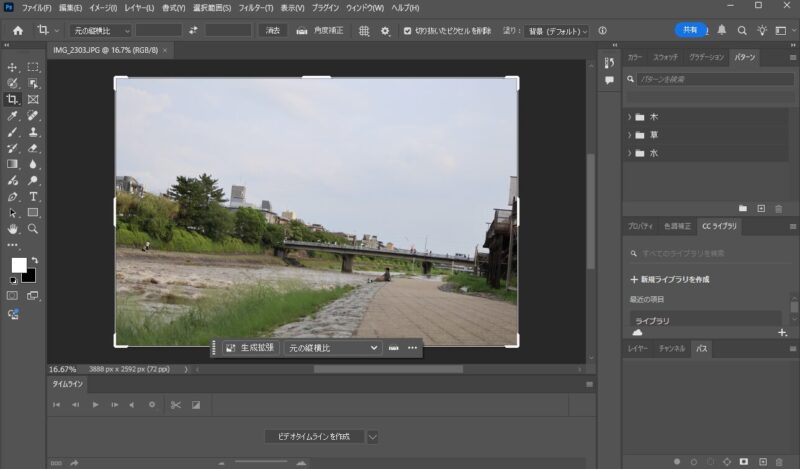Select the Rectangular Marquee tool
Image resolution: width=800 pixels, height=469 pixels.
pyautogui.click(x=33, y=67)
